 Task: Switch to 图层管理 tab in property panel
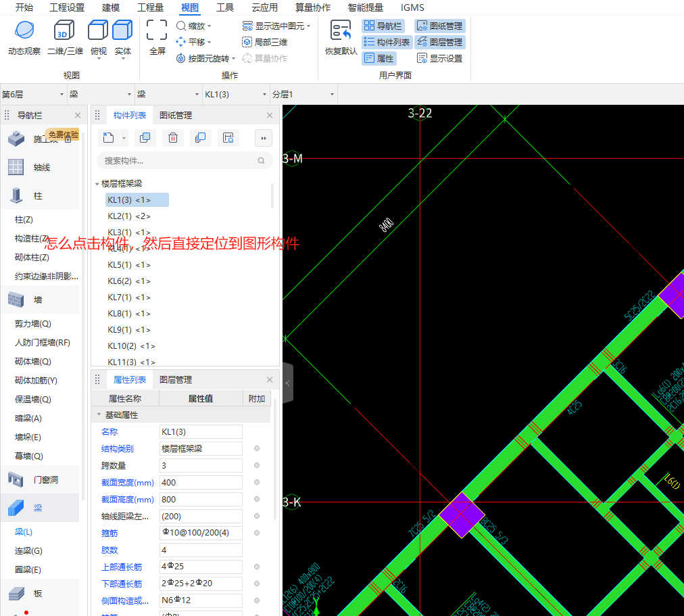176,379
